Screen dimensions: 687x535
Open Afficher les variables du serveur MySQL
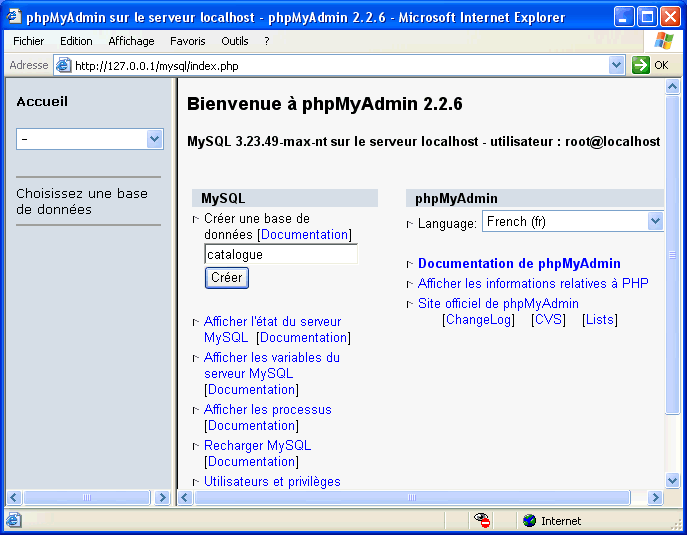coord(272,365)
